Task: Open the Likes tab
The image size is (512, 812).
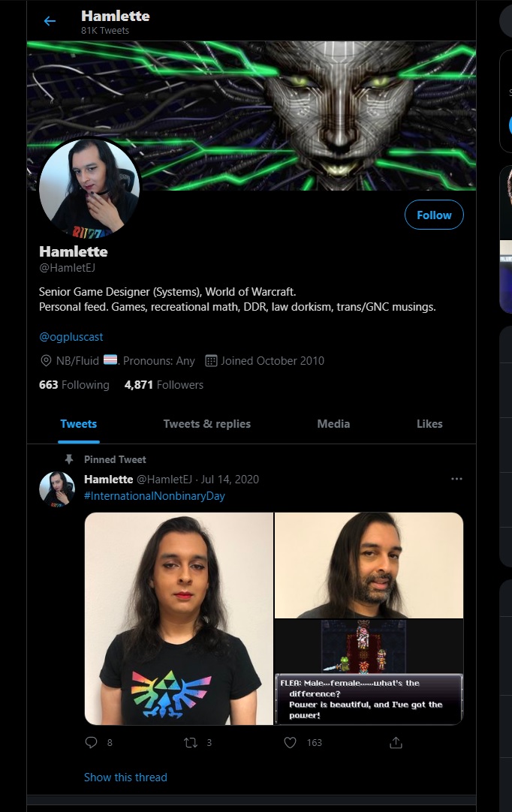Action: click(429, 423)
